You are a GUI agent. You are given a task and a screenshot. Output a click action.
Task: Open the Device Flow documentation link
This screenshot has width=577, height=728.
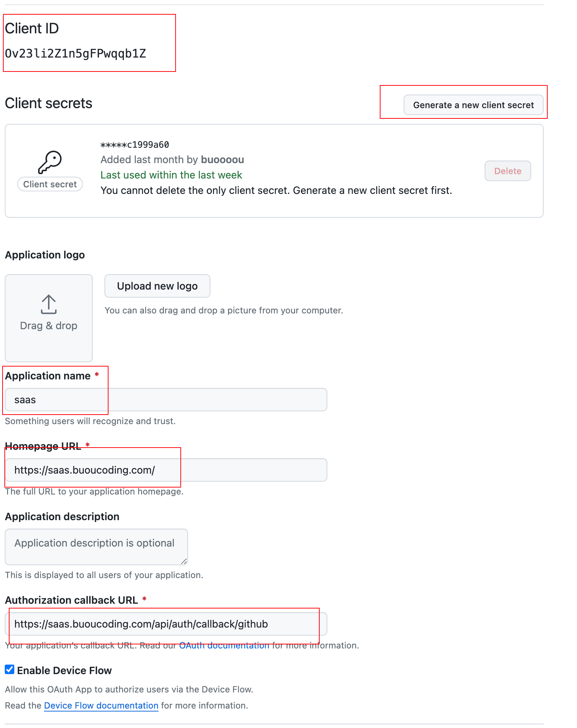tap(101, 705)
